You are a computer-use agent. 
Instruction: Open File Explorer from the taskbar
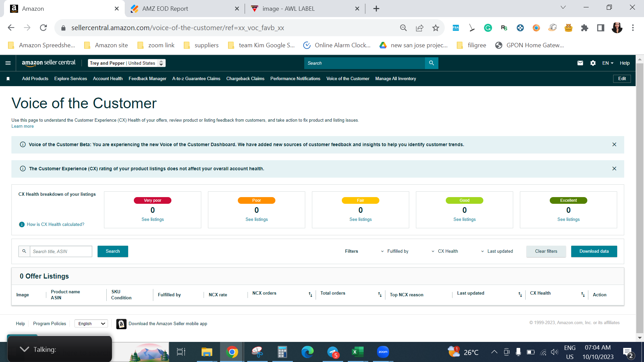pos(207,352)
